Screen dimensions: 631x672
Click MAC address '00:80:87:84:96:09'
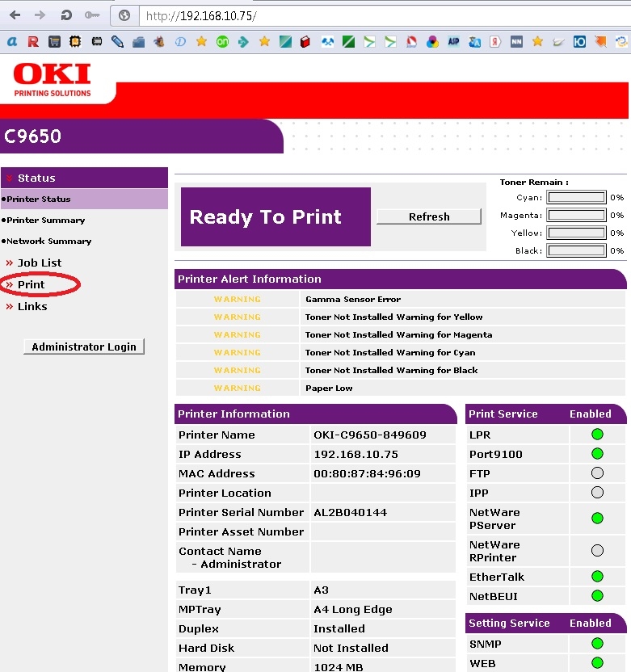point(367,473)
